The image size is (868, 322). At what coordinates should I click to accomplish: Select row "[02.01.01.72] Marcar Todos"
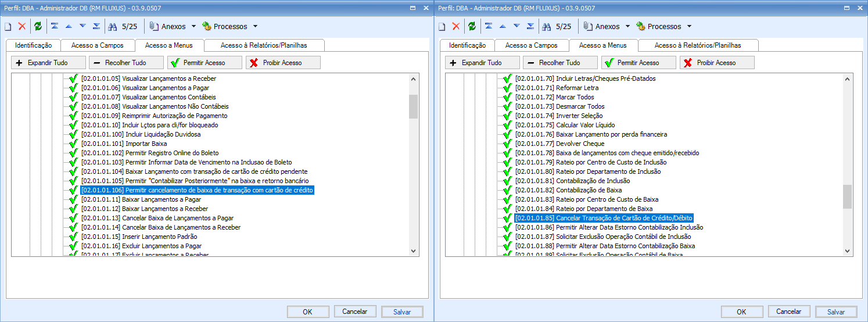click(554, 97)
